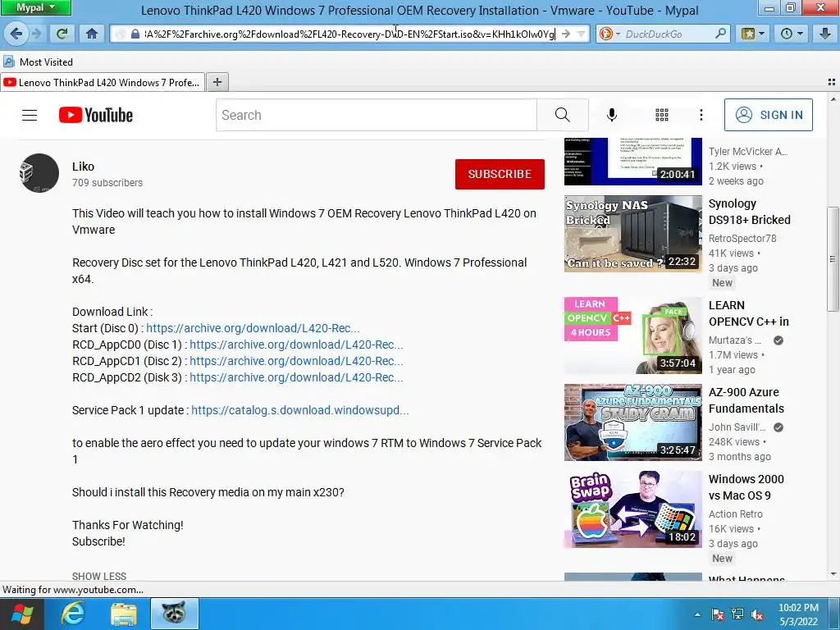840x630 pixels.
Task: Open the history clock dropdown button
Action: (792, 34)
